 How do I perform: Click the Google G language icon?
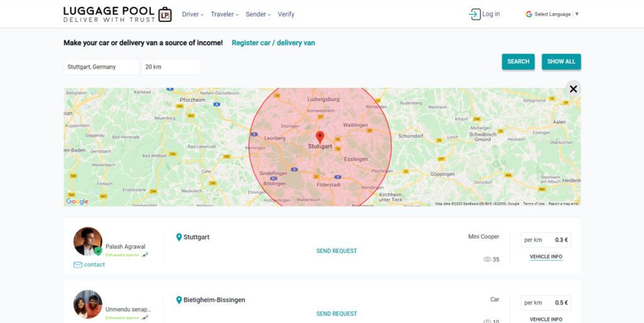[528, 14]
